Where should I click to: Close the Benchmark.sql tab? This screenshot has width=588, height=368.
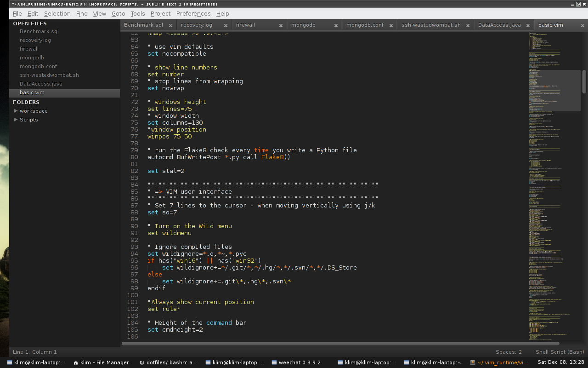click(x=170, y=25)
